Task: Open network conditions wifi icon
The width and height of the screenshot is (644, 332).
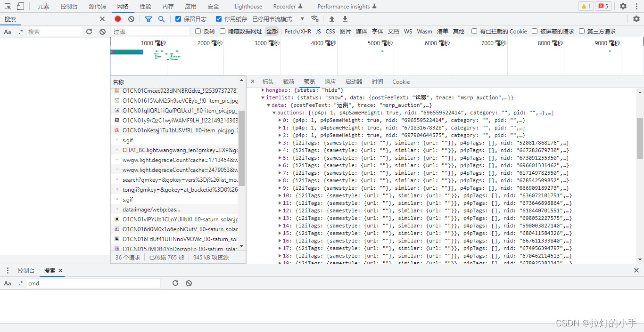Action: [315, 19]
